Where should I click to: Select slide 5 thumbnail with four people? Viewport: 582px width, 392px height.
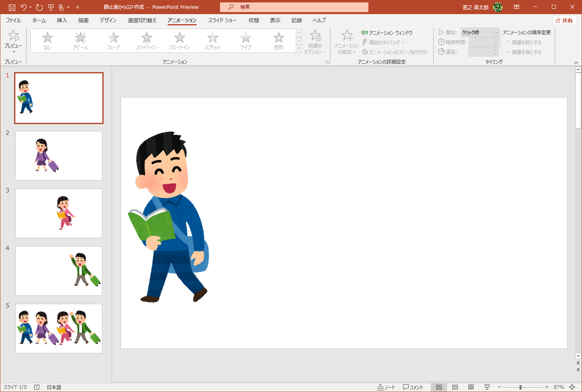click(59, 328)
